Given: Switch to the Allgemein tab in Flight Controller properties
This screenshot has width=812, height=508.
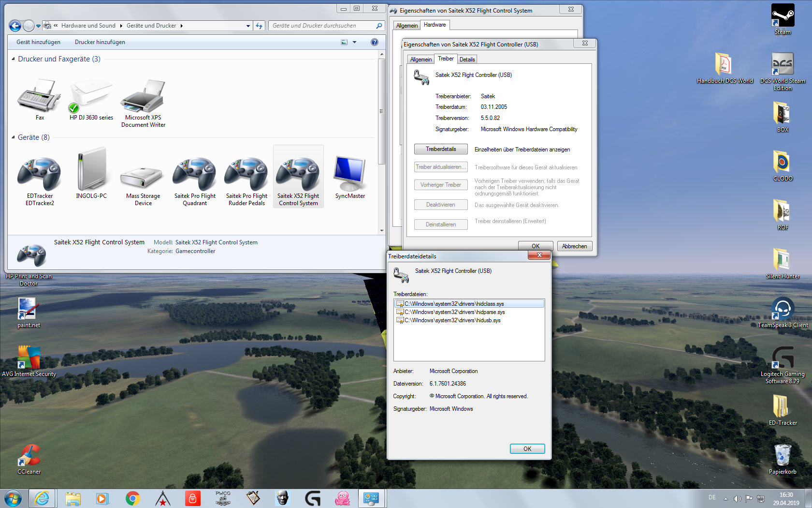Looking at the screenshot, I should (x=421, y=60).
